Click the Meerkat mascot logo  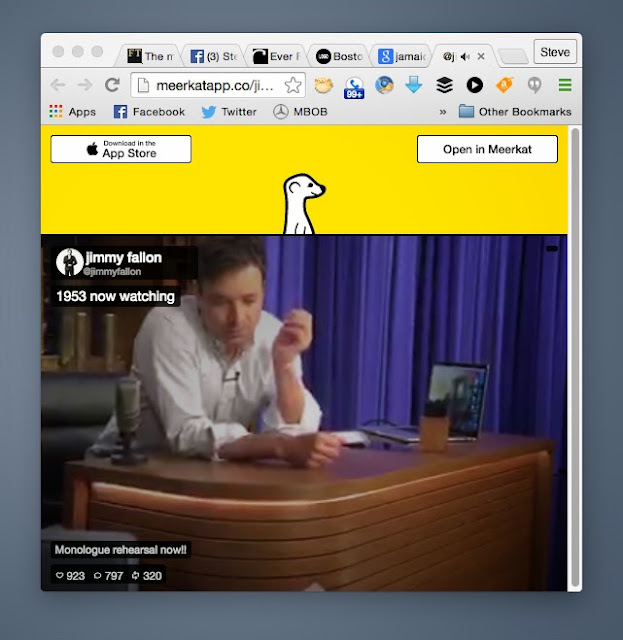[x=303, y=204]
